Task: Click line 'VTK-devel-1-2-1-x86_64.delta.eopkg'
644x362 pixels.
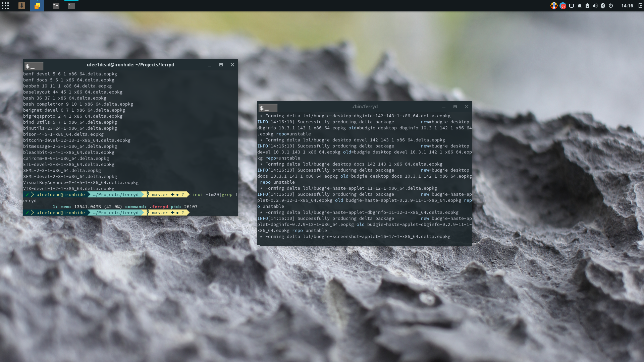Action: tap(69, 189)
